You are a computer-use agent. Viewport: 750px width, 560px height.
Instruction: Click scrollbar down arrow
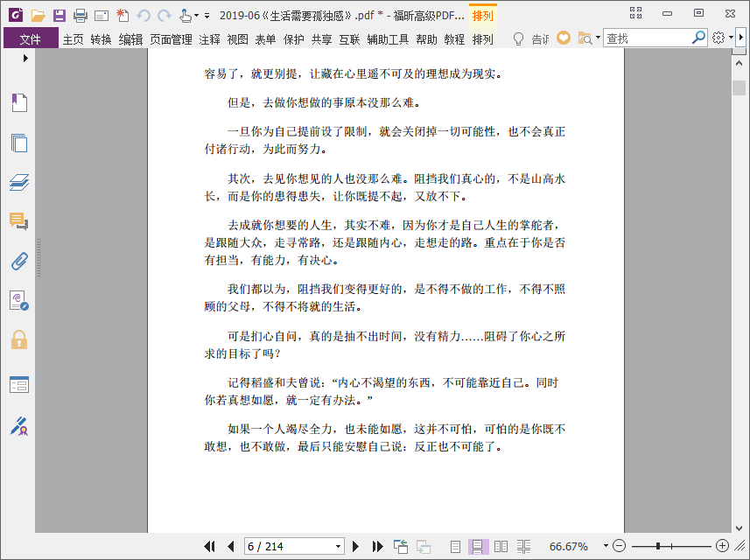click(739, 528)
